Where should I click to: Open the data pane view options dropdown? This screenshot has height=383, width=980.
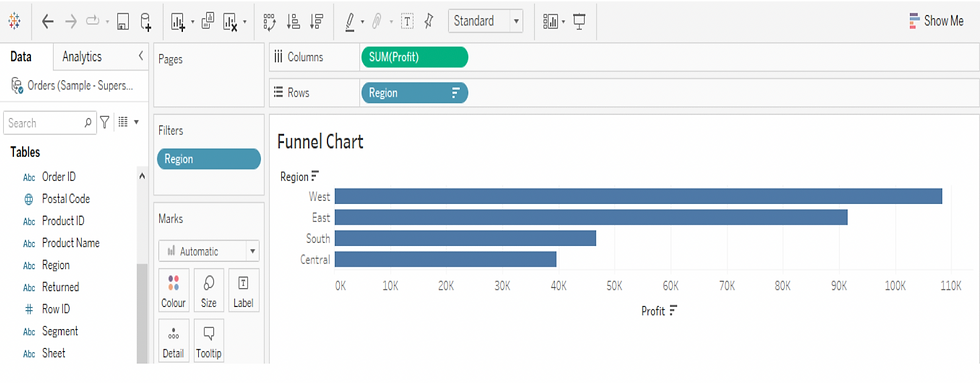coord(128,122)
